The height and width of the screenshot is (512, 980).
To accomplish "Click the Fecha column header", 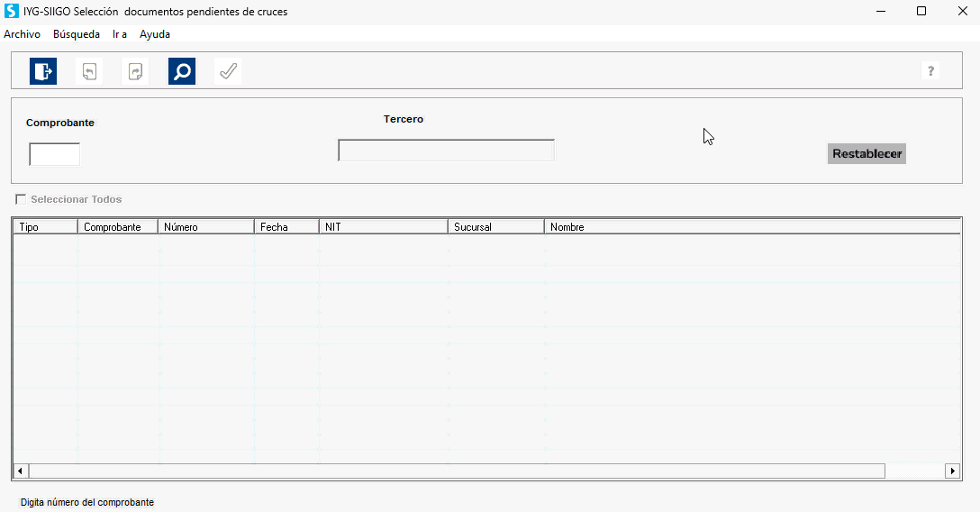I will [286, 227].
